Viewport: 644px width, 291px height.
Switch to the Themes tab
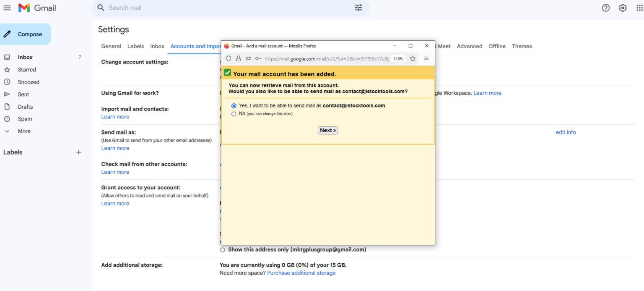click(x=522, y=46)
